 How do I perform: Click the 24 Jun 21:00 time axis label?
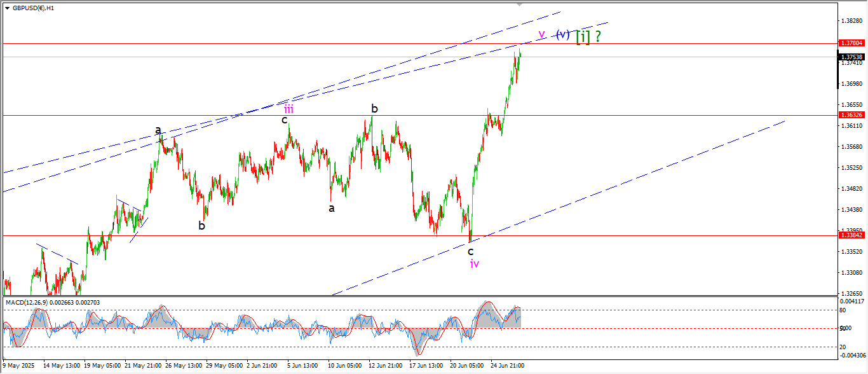507,366
